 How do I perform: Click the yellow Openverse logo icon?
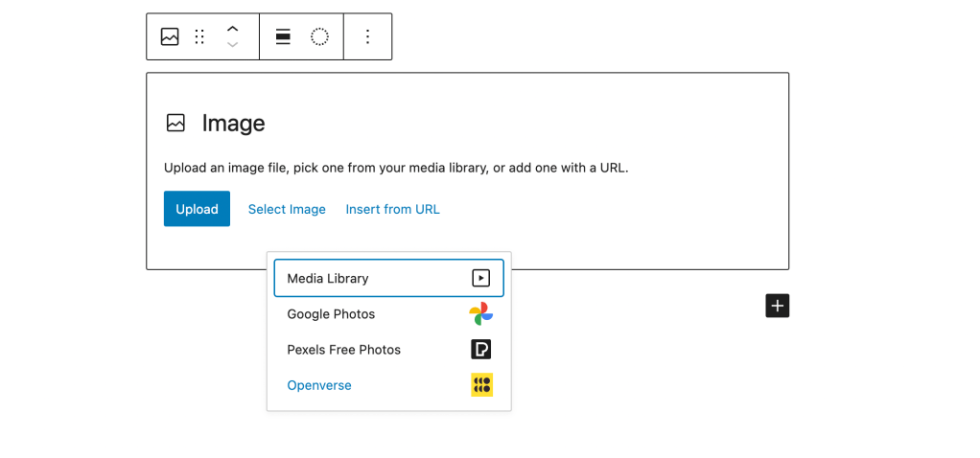(x=482, y=385)
